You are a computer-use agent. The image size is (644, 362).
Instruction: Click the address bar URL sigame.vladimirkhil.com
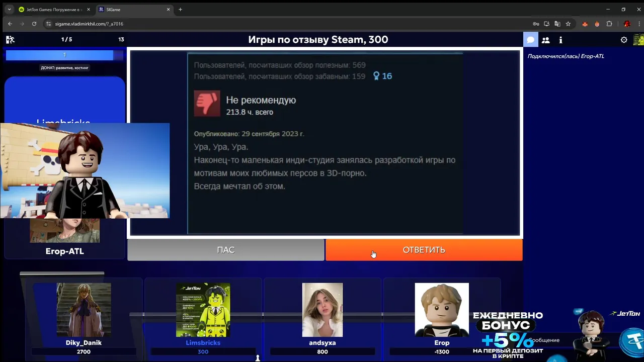pos(89,24)
